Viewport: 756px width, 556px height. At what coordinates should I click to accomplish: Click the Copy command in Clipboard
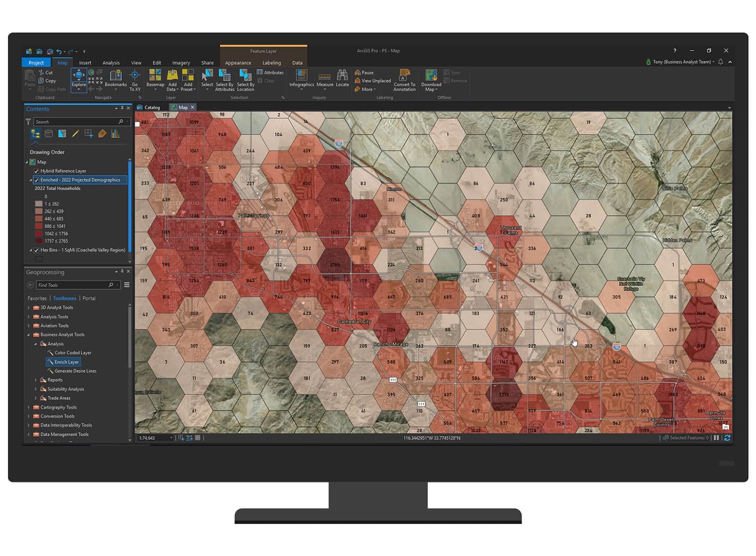(x=47, y=80)
